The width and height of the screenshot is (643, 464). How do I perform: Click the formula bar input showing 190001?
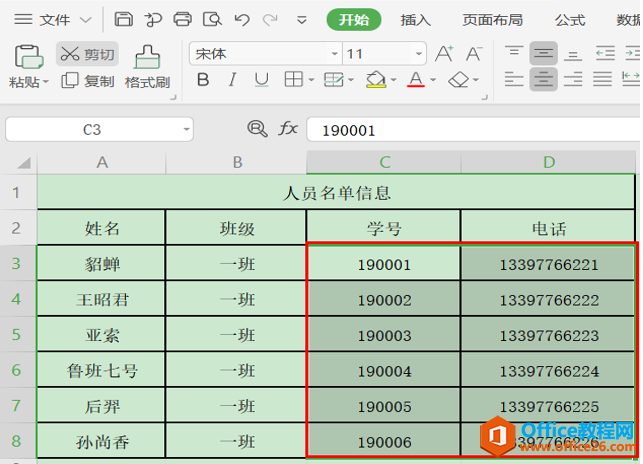[x=470, y=130]
